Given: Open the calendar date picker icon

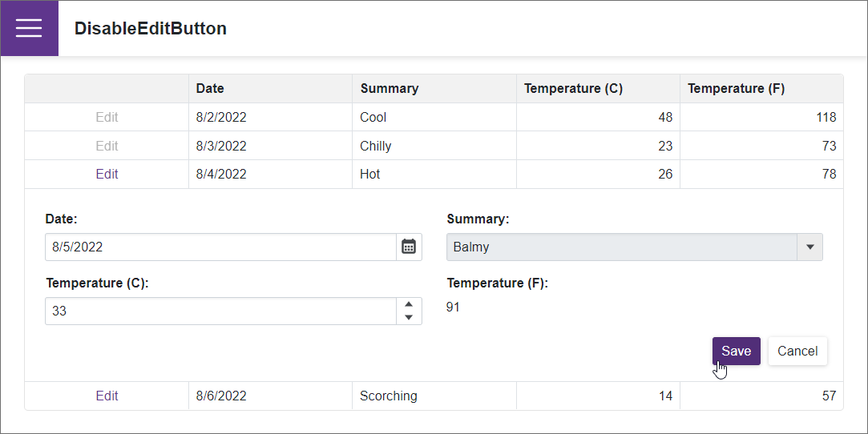Looking at the screenshot, I should 409,247.
